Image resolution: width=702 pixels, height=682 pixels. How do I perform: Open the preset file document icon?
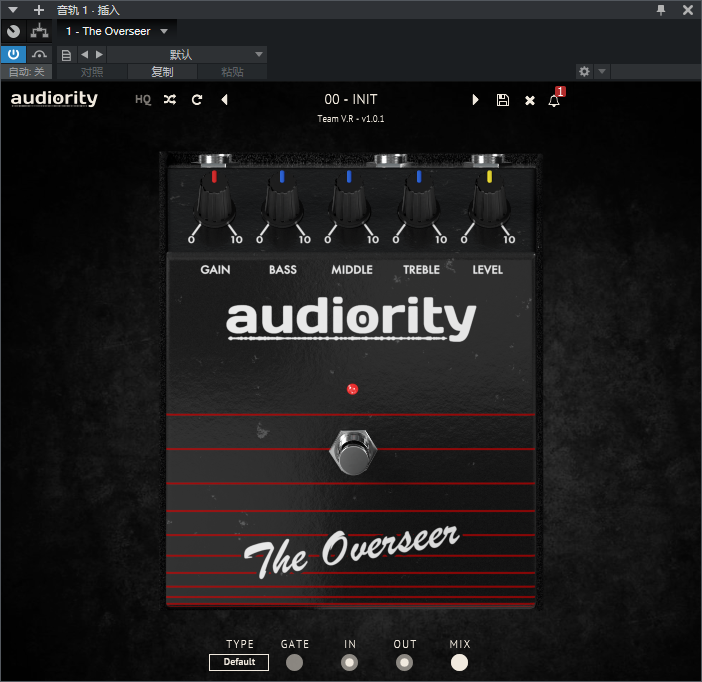pos(66,55)
